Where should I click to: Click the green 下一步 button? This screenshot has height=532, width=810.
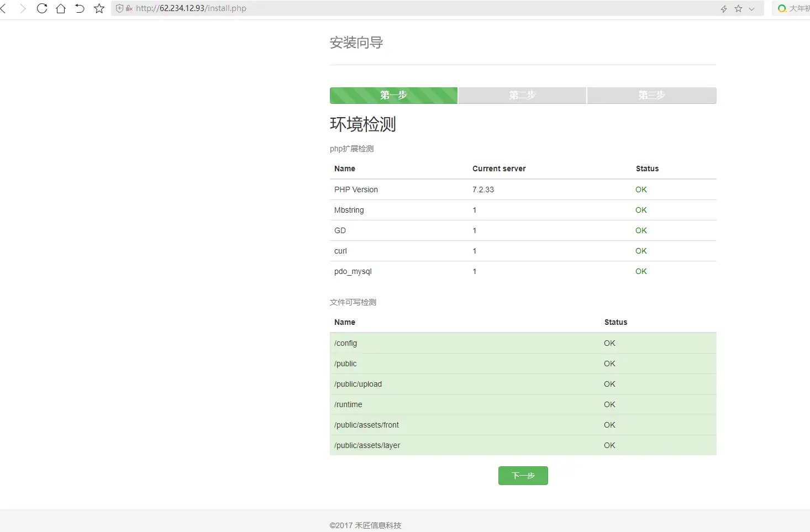(523, 475)
